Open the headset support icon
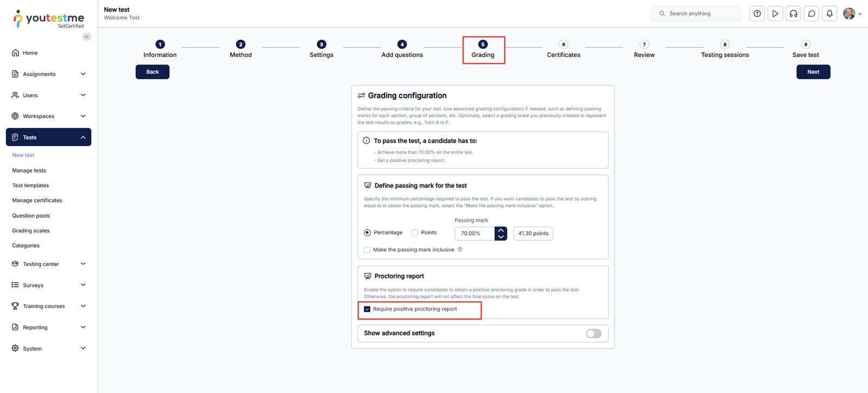Image resolution: width=868 pixels, height=393 pixels. tap(793, 14)
